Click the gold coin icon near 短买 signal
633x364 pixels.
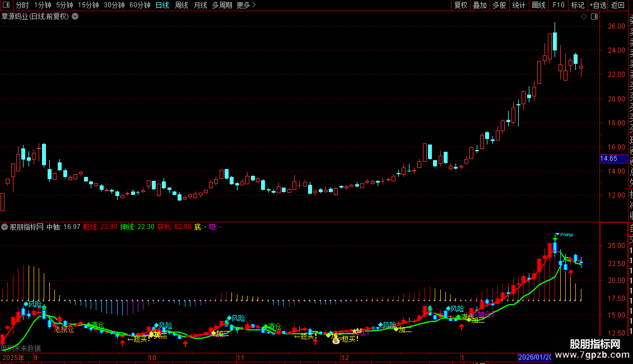[x=336, y=341]
